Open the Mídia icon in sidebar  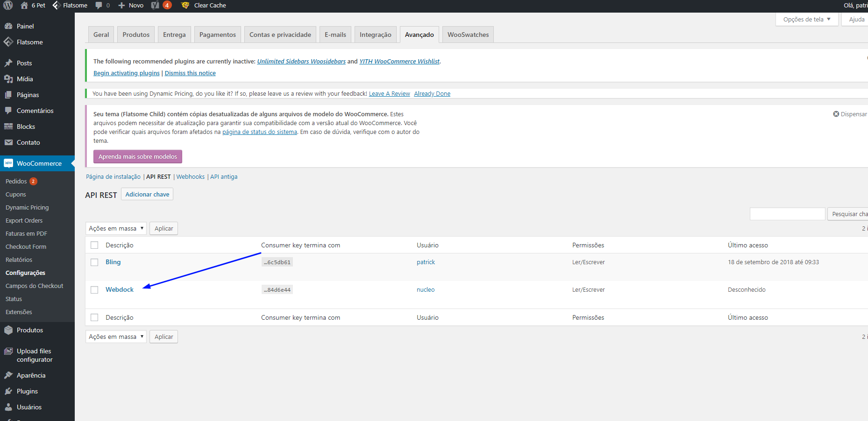(x=8, y=79)
